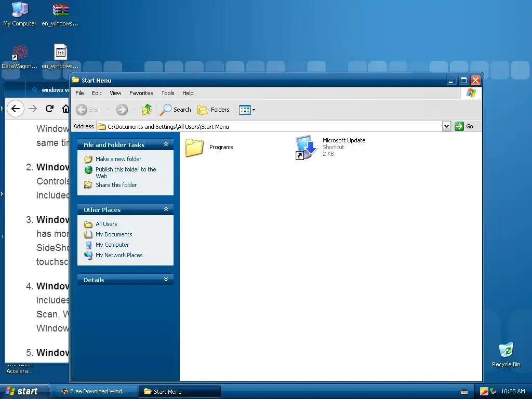Select the Programs folder
The height and width of the screenshot is (399, 532).
(x=209, y=148)
